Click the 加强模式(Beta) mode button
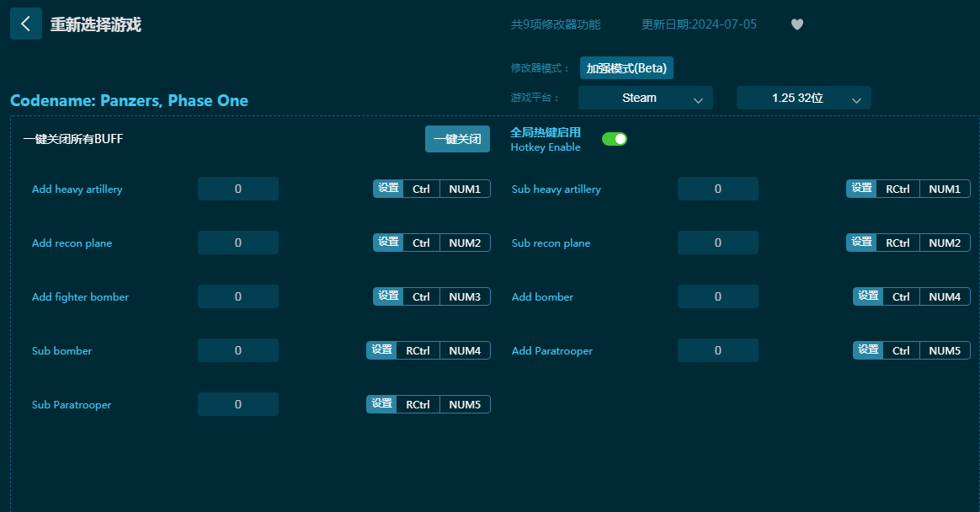Screen dimensions: 980x512 pos(626,68)
